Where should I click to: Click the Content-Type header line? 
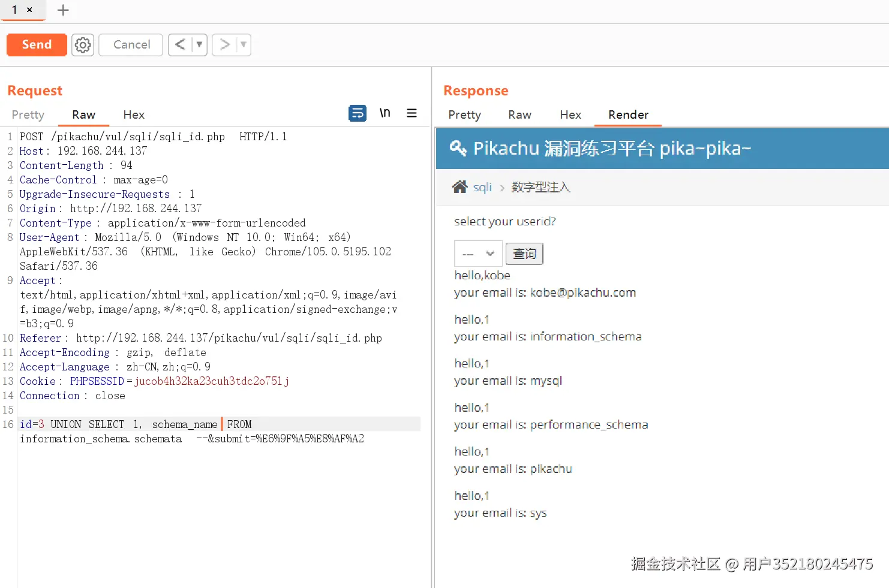point(163,223)
